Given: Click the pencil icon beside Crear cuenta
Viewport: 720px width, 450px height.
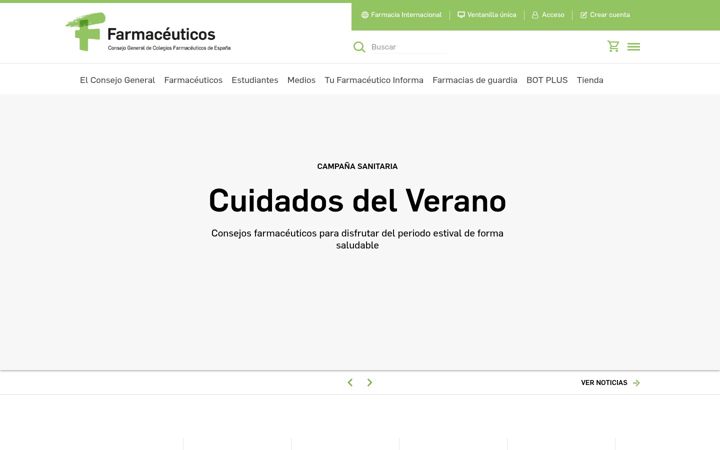Looking at the screenshot, I should tap(584, 15).
